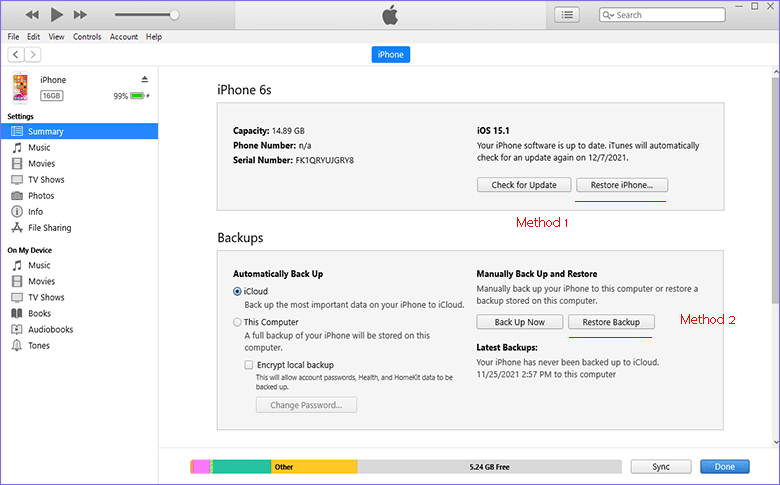Viewport: 780px width, 485px height.
Task: Open the Controls menu
Action: [87, 37]
